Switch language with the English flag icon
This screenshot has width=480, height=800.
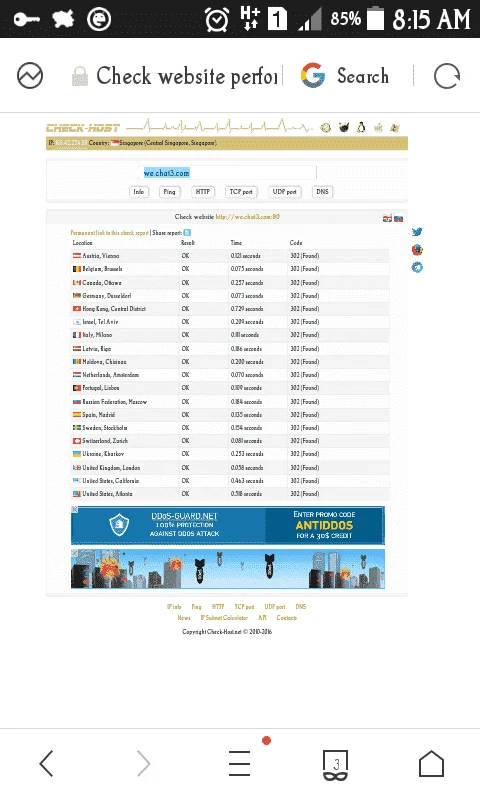tap(387, 218)
